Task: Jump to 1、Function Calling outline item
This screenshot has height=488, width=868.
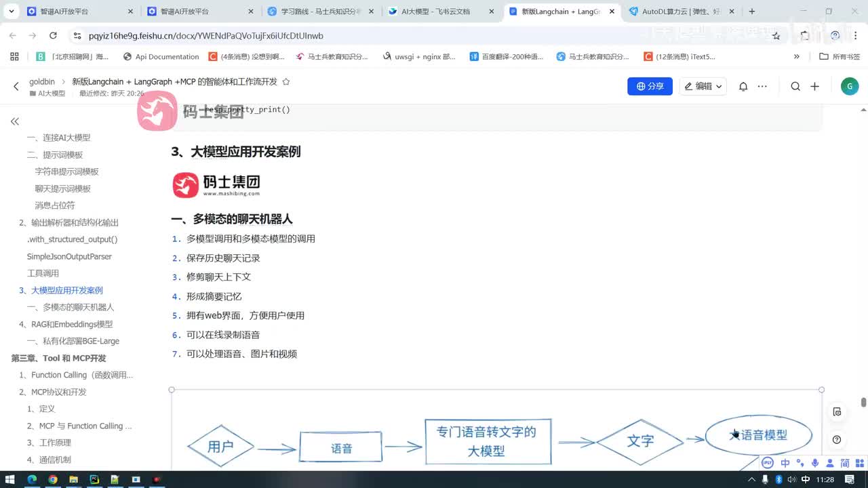Action: (x=76, y=375)
